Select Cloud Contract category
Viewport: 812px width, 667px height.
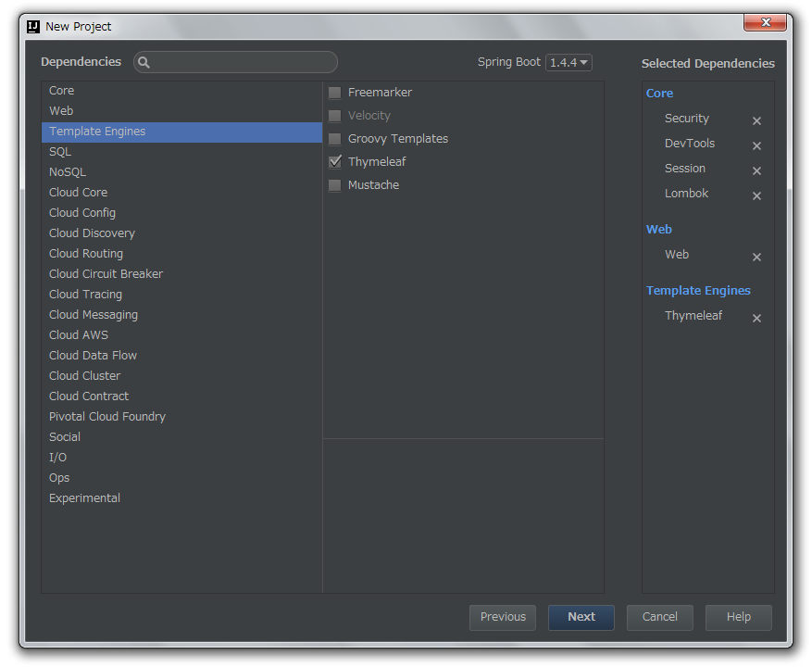pos(181,396)
